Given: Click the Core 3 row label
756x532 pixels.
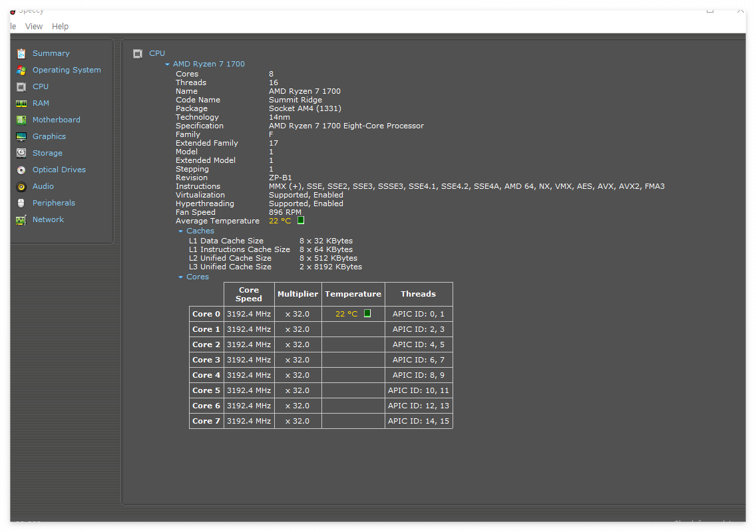Looking at the screenshot, I should (x=206, y=360).
